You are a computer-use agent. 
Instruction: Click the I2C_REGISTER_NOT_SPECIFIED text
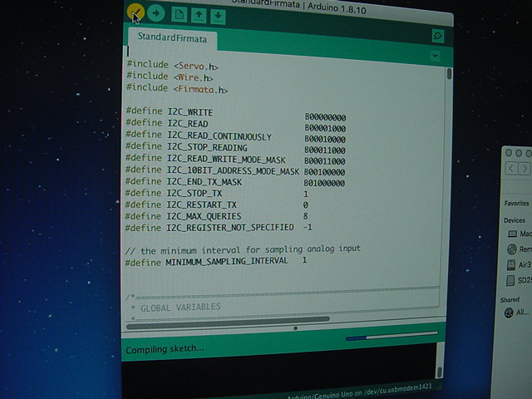tap(230, 227)
